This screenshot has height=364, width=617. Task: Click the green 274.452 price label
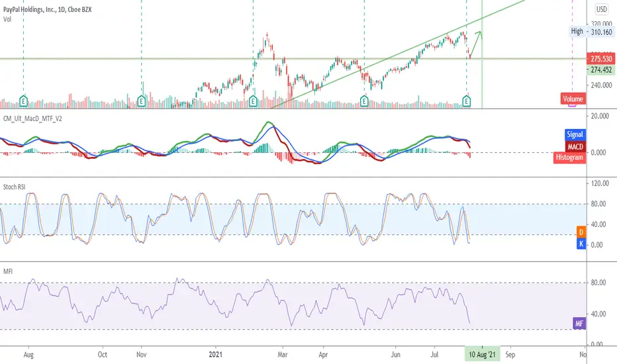coord(601,69)
